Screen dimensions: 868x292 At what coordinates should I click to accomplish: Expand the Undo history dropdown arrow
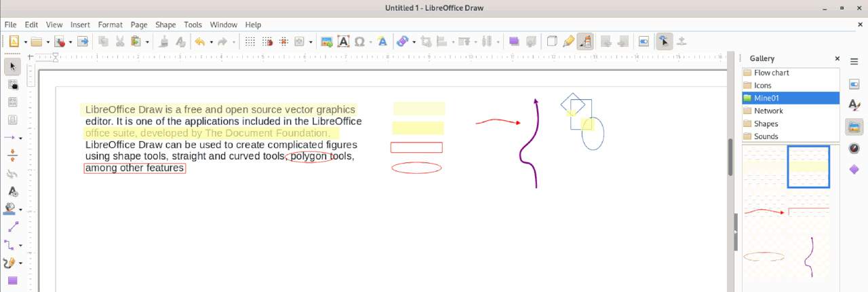211,42
